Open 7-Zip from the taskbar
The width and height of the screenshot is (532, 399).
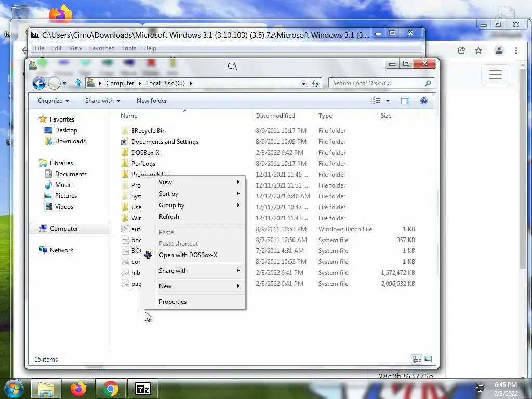click(x=142, y=389)
